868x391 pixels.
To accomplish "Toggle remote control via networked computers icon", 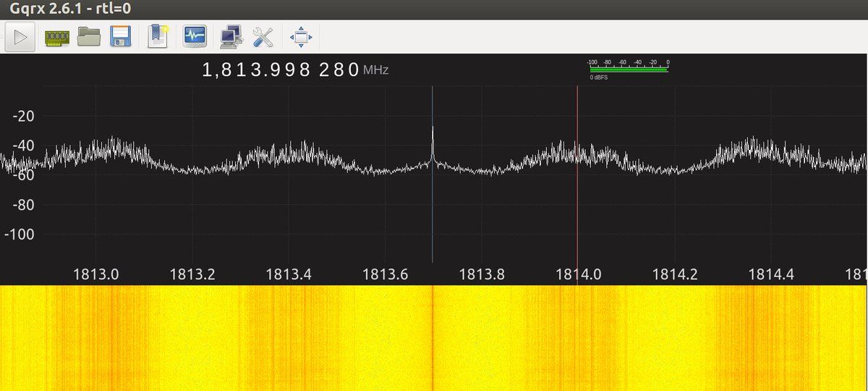I will point(231,36).
